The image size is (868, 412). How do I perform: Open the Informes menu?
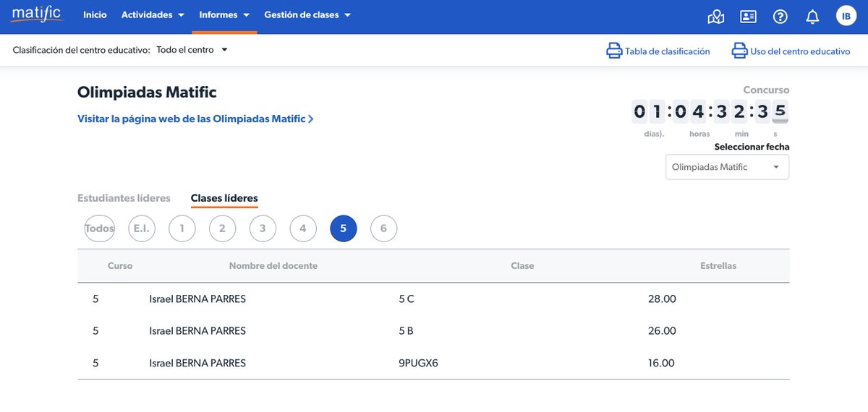tap(224, 14)
